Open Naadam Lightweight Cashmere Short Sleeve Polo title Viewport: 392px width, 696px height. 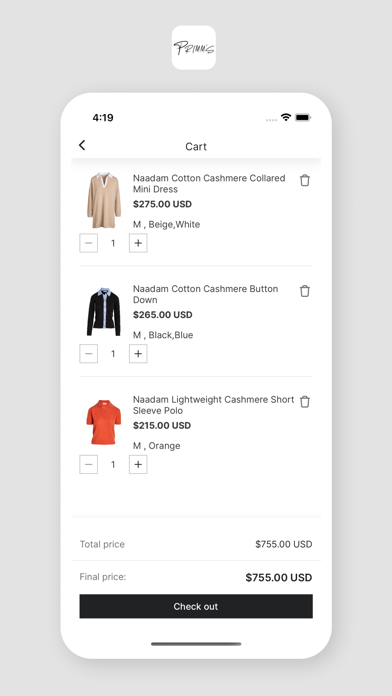214,405
